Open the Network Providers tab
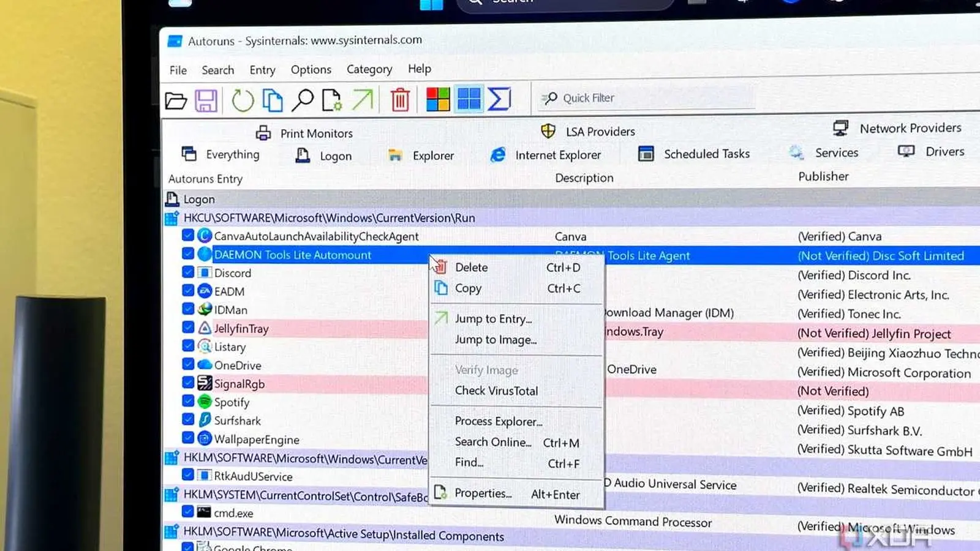The image size is (980, 551). pos(897,128)
